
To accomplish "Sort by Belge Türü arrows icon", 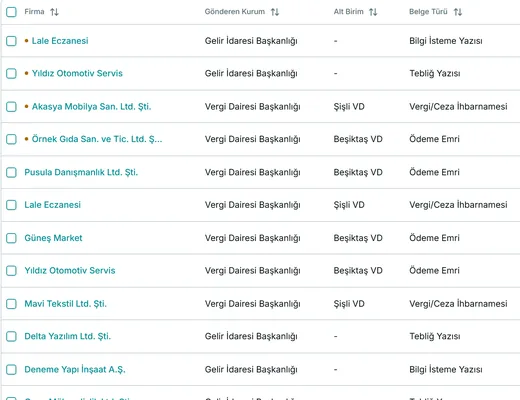I will [x=458, y=12].
